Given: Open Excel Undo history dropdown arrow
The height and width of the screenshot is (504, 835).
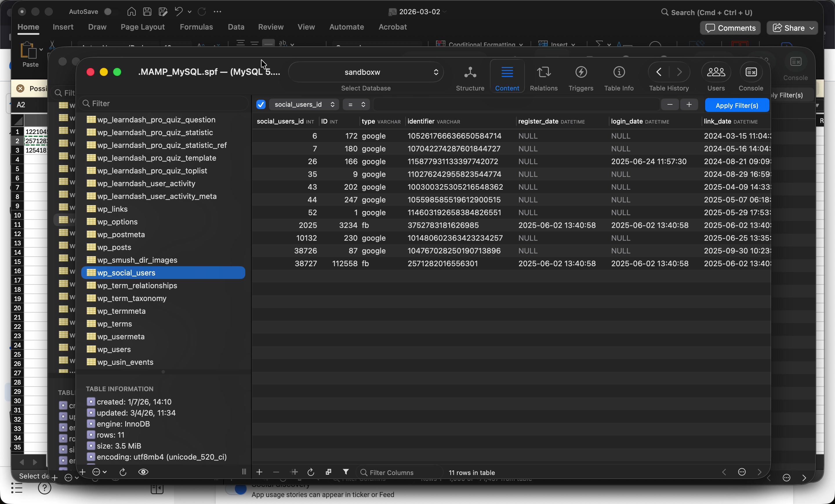Looking at the screenshot, I should point(189,12).
